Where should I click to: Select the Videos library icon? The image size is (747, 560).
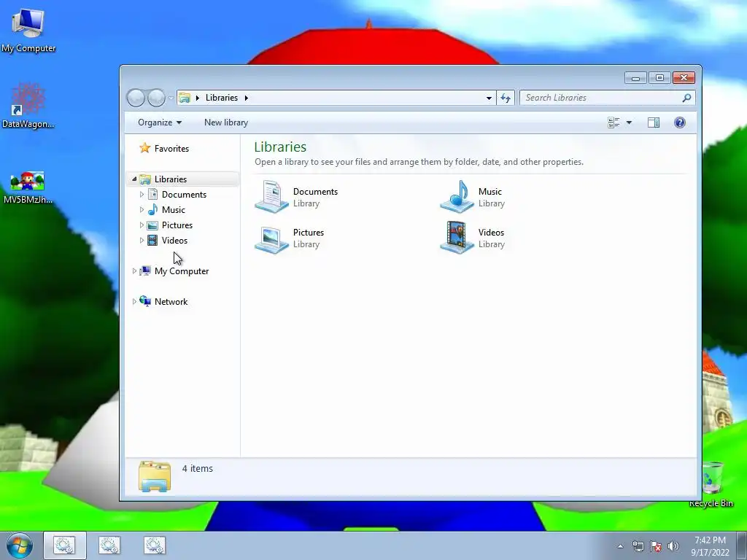(x=457, y=238)
